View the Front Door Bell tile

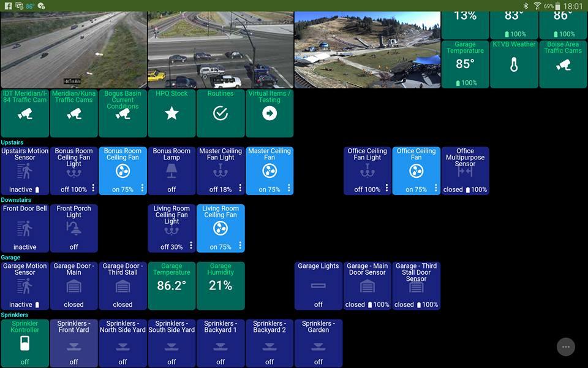pos(24,228)
